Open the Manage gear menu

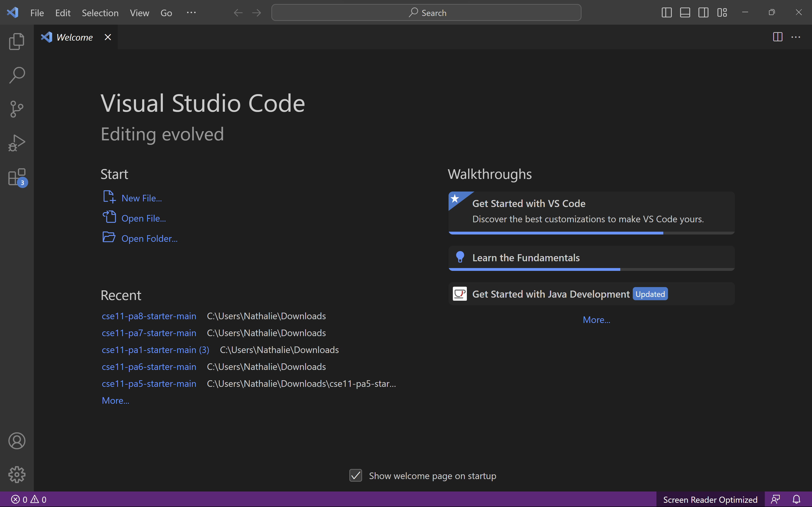[17, 474]
